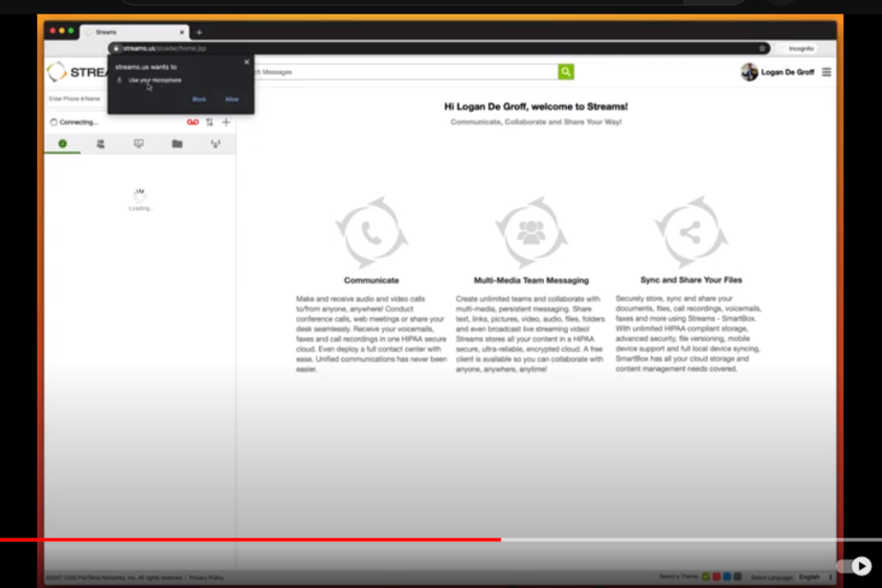Screen dimensions: 882x588
Task: Click the Multi-Media Team Messaging heading
Action: (531, 281)
